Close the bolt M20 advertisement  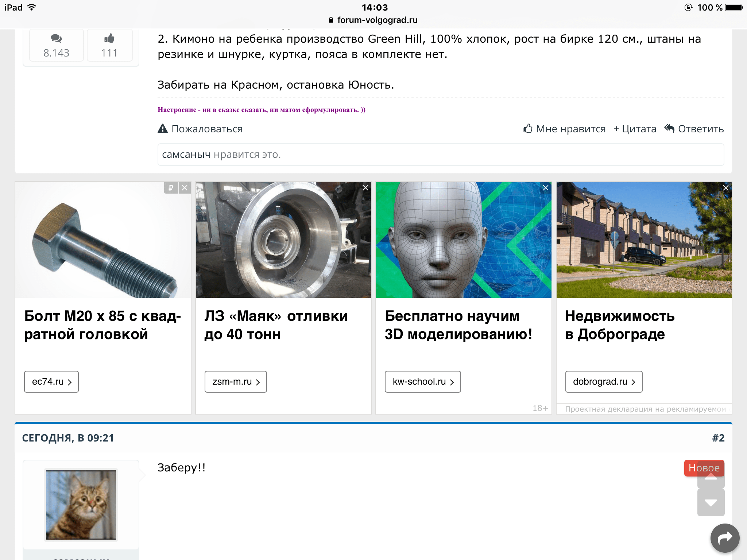[x=185, y=188]
